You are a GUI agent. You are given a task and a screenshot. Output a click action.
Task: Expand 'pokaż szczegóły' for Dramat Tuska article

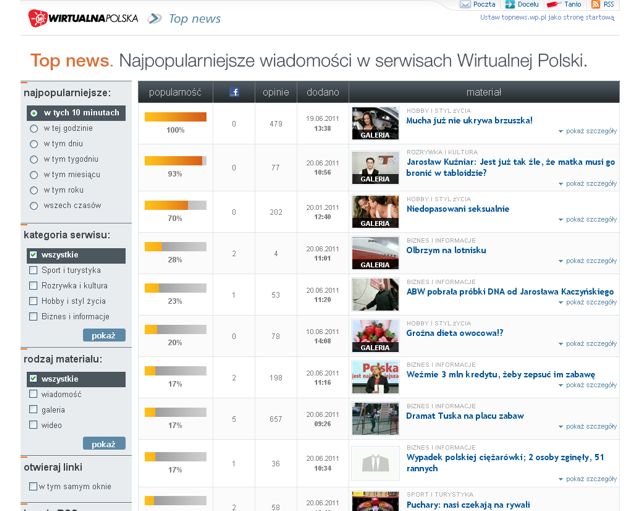[x=587, y=427]
